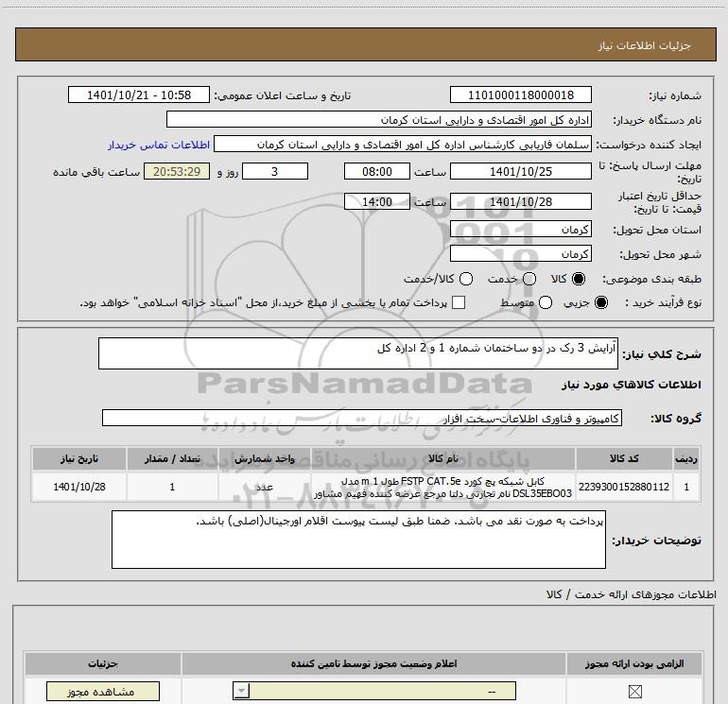Click the price validity time 14:00
The width and height of the screenshot is (728, 704).
pos(377,201)
